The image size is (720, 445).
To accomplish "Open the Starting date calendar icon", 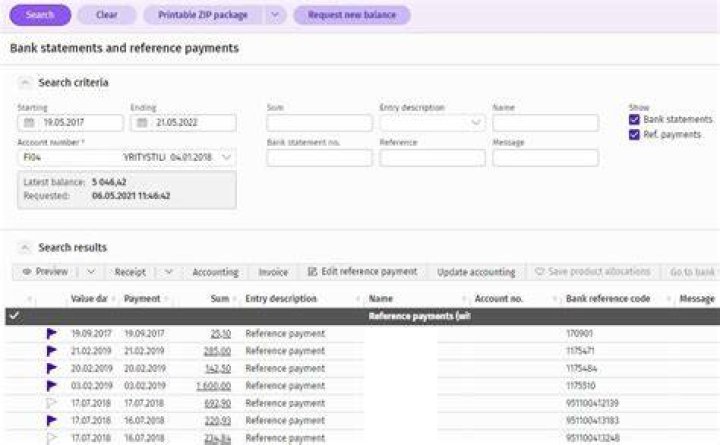I will (29, 123).
